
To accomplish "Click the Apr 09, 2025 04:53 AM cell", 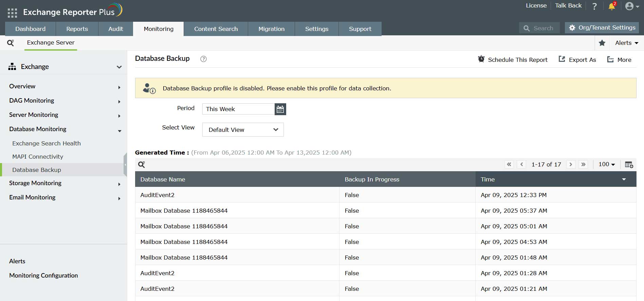I will click(x=556, y=242).
